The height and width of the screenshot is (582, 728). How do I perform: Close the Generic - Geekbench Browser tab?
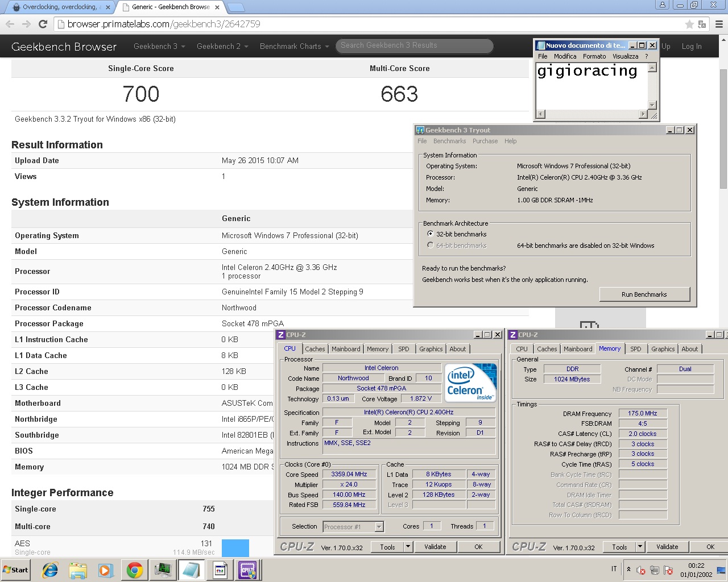coord(217,7)
